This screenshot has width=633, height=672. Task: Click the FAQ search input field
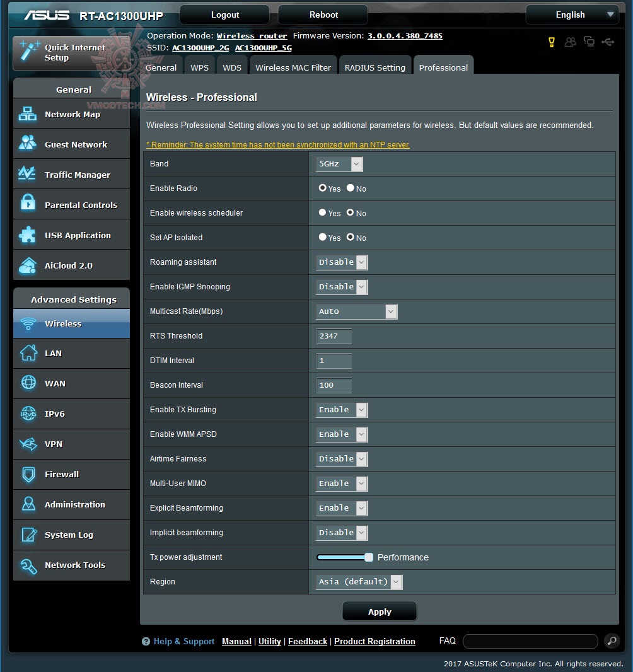click(x=530, y=641)
